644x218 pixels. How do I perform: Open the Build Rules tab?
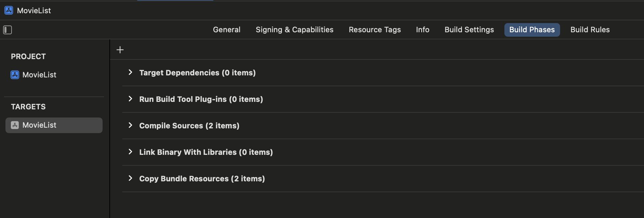[590, 30]
